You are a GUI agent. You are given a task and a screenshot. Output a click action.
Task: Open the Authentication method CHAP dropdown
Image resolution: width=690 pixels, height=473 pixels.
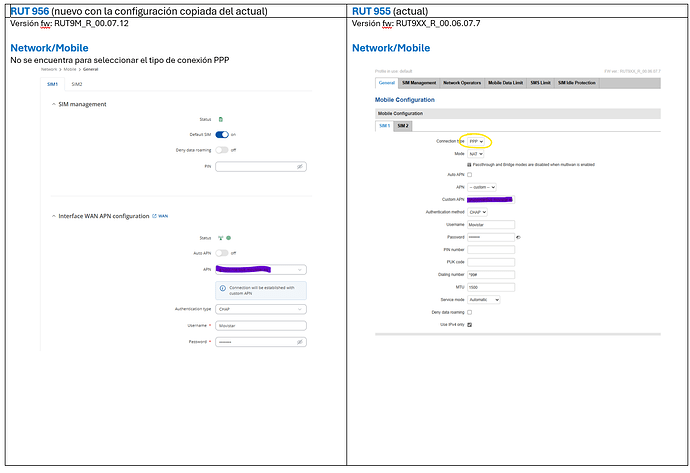coord(477,212)
